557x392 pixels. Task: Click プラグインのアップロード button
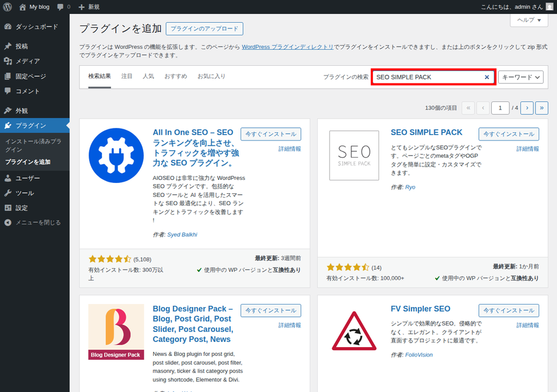pos(204,28)
